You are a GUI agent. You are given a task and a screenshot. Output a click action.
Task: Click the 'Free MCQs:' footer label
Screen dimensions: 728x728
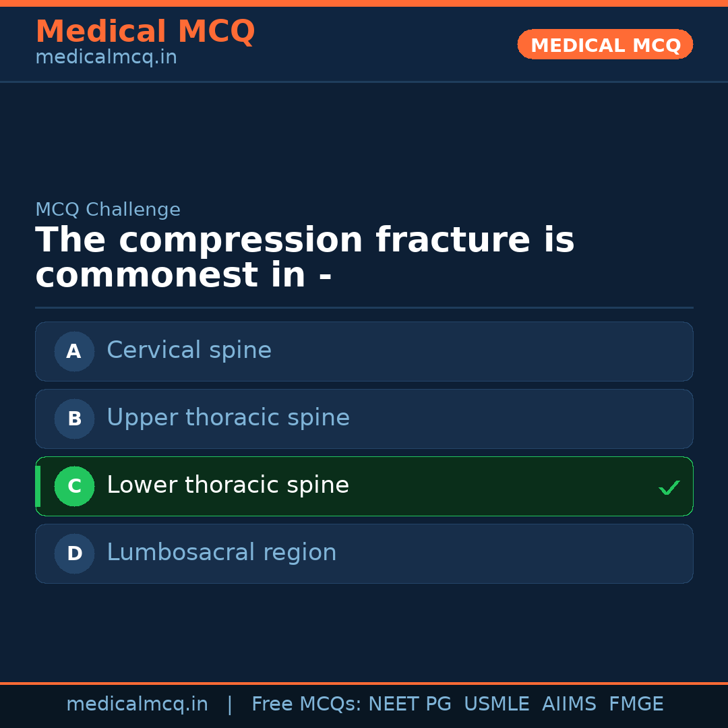point(307,704)
